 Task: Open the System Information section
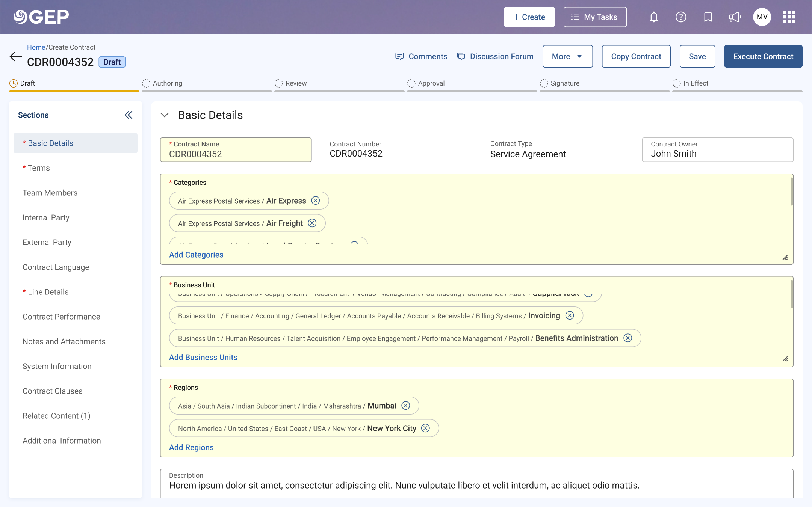[x=76, y=366]
